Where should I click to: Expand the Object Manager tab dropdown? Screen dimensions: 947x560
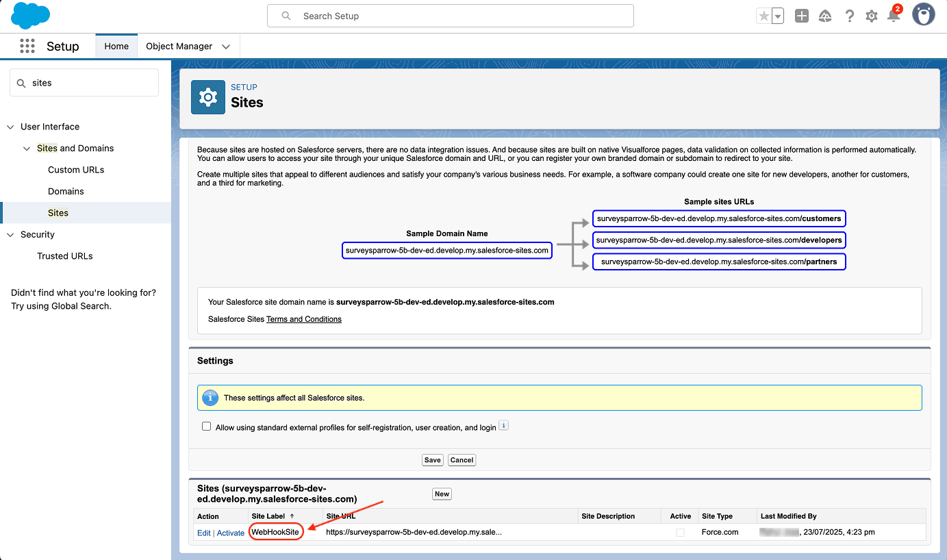tap(226, 47)
